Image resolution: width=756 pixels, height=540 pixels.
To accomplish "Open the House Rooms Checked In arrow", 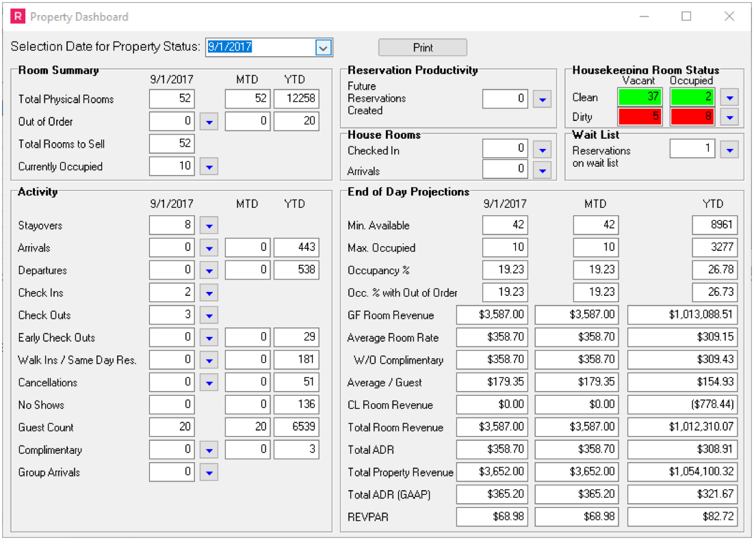I will point(542,149).
